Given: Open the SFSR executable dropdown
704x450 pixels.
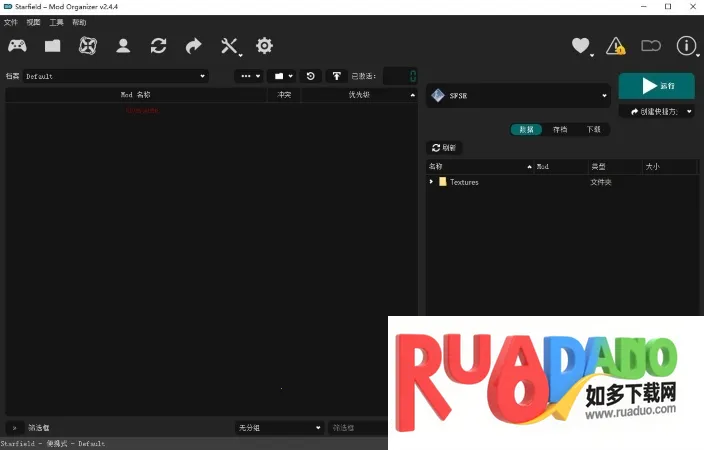Looking at the screenshot, I should click(518, 96).
